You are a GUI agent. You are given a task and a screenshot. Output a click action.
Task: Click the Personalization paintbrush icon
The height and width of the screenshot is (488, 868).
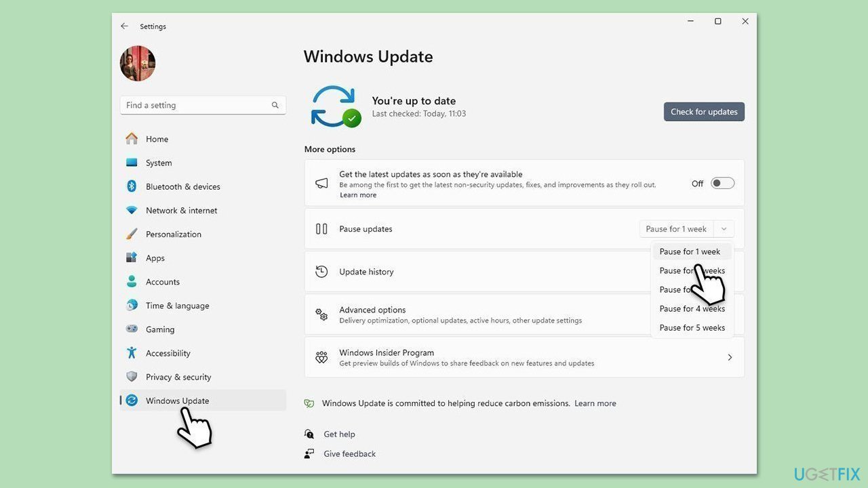click(x=132, y=234)
